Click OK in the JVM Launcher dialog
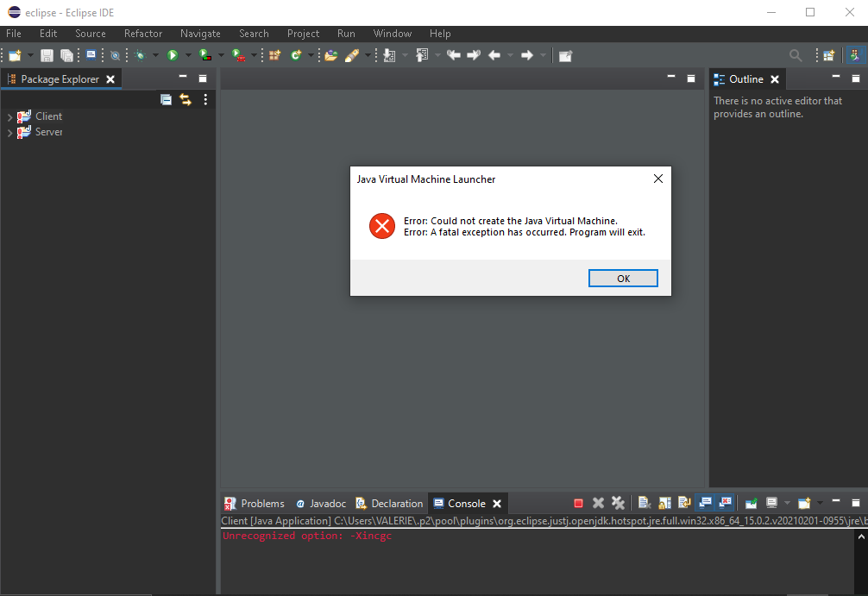The image size is (868, 596). (623, 279)
